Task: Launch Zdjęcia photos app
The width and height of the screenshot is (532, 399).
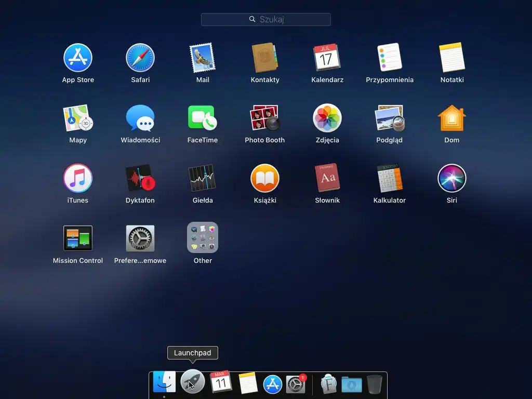Action: 327,118
